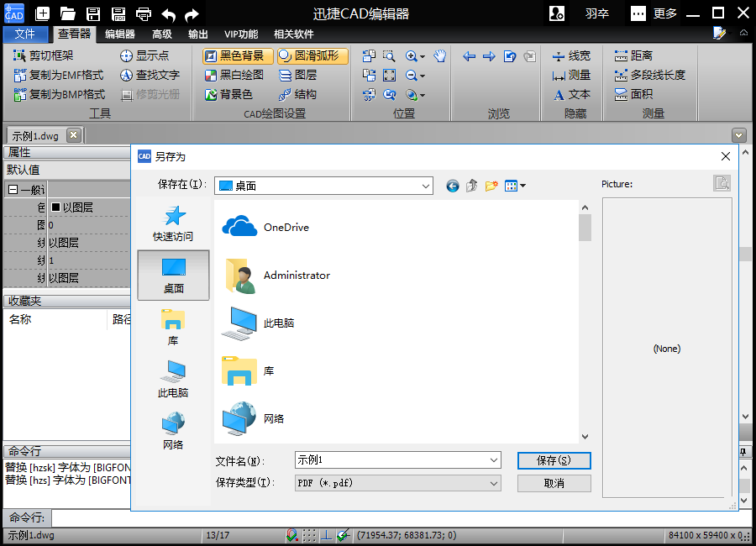This screenshot has width=756, height=546.
Task: Click the pan hand tool icon
Action: tap(439, 56)
